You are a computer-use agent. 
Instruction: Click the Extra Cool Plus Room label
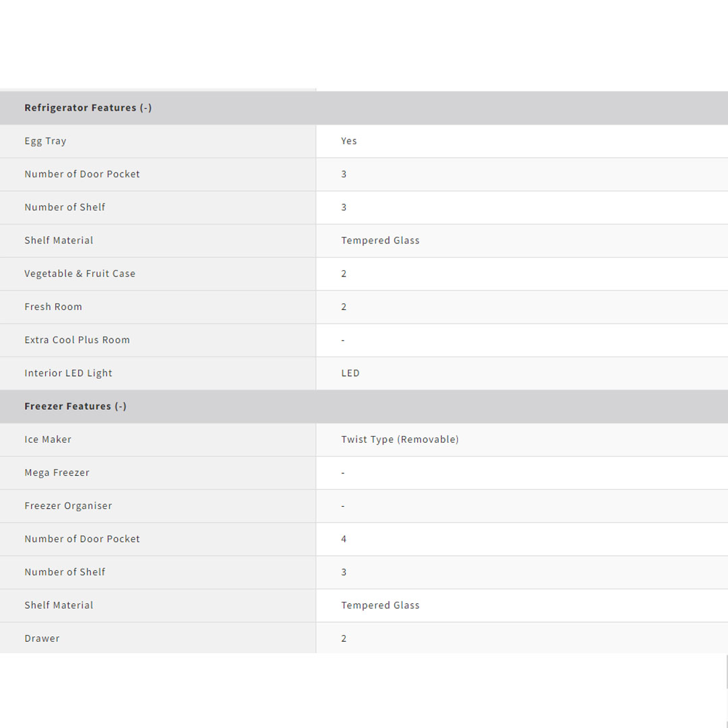pos(77,340)
